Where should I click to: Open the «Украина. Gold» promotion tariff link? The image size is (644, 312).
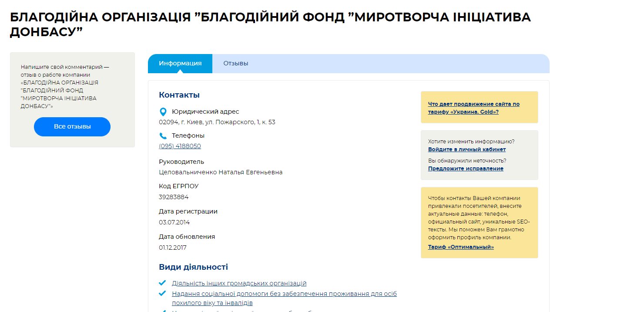[x=473, y=108]
